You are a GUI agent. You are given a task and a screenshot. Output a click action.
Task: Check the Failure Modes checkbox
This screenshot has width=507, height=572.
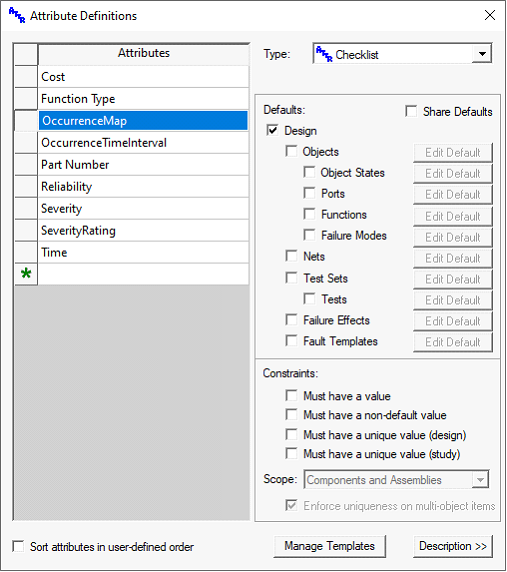pos(309,235)
